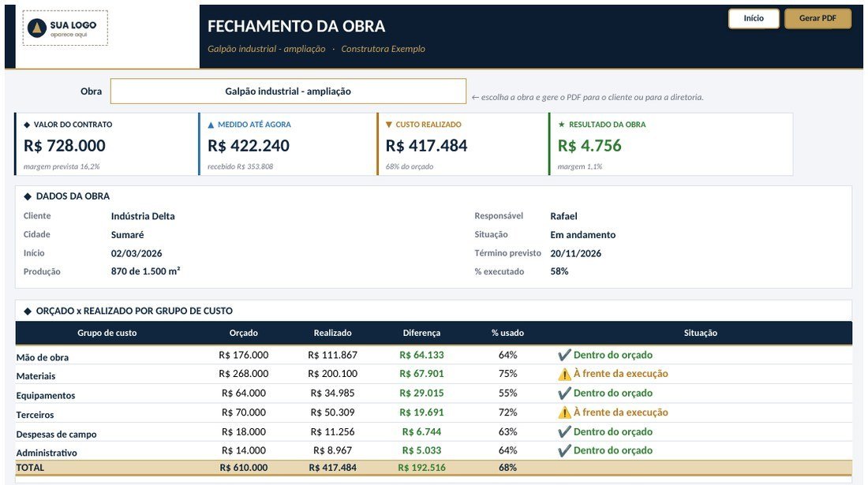This screenshot has width=868, height=485.
Task: Click the diamond icon beside VALOR DO CONTRATO
Action: tap(27, 125)
